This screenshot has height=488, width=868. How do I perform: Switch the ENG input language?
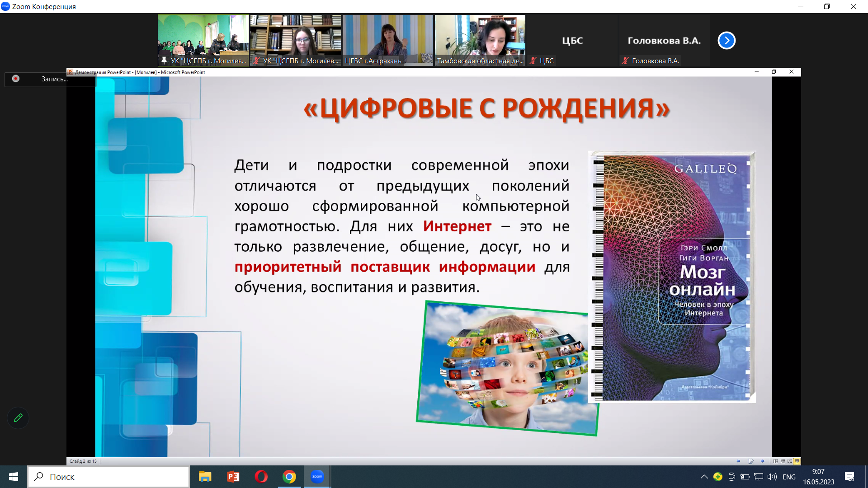coord(789,477)
